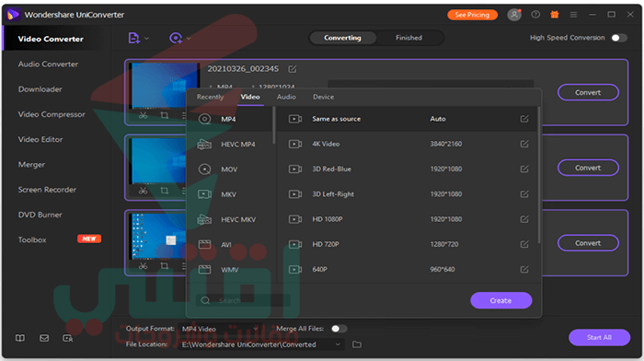
Task: Open Merger in sidebar
Action: [31, 165]
